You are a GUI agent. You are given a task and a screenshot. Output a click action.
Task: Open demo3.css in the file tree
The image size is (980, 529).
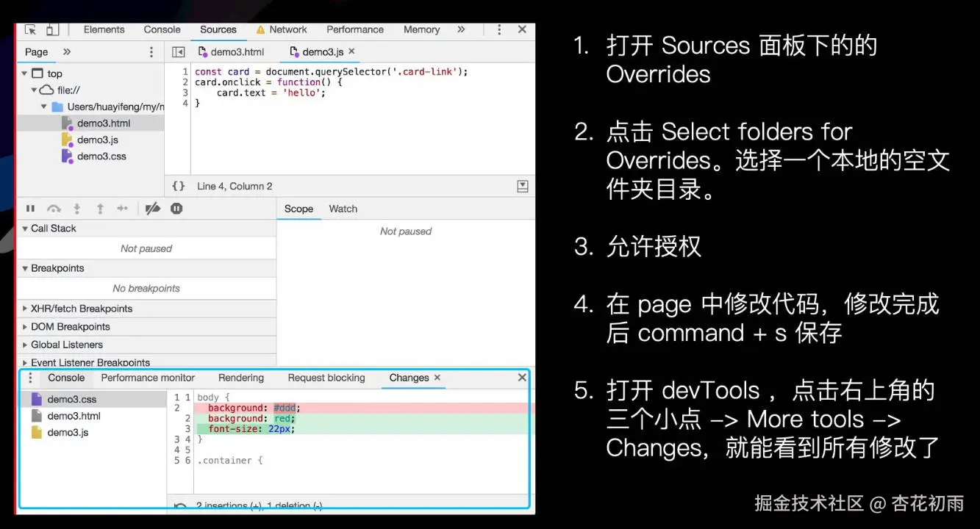(101, 156)
